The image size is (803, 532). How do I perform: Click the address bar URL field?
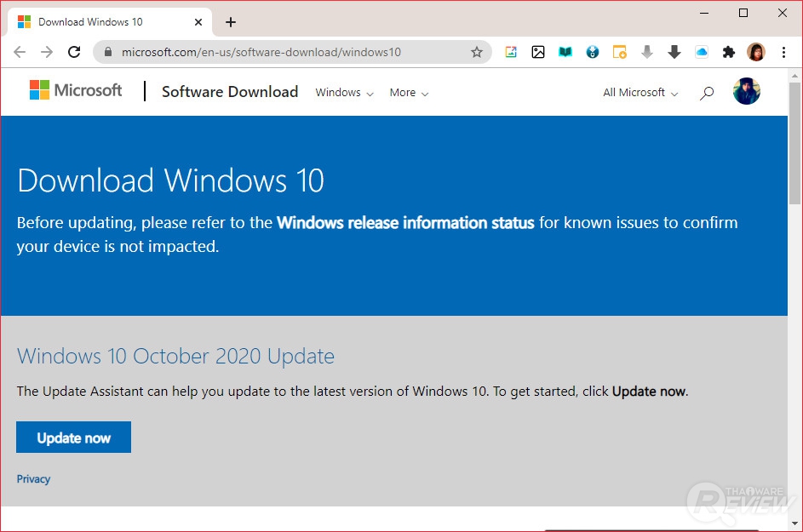coord(281,52)
